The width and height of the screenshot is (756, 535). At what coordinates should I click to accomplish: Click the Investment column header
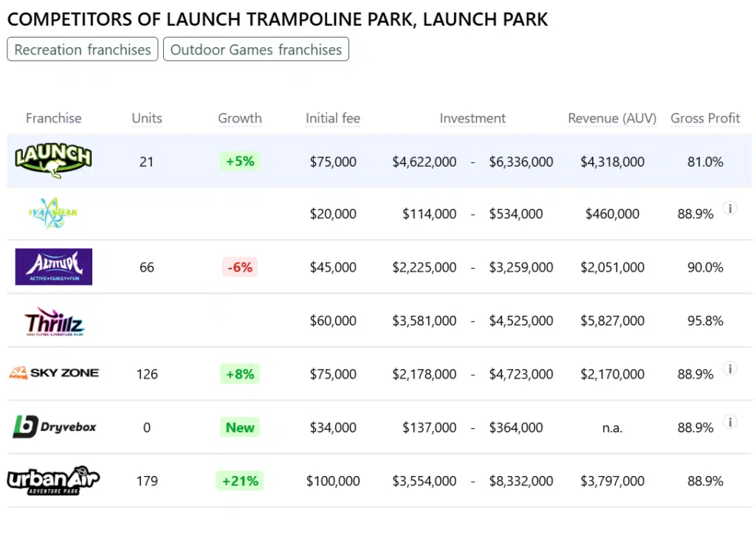tap(472, 118)
